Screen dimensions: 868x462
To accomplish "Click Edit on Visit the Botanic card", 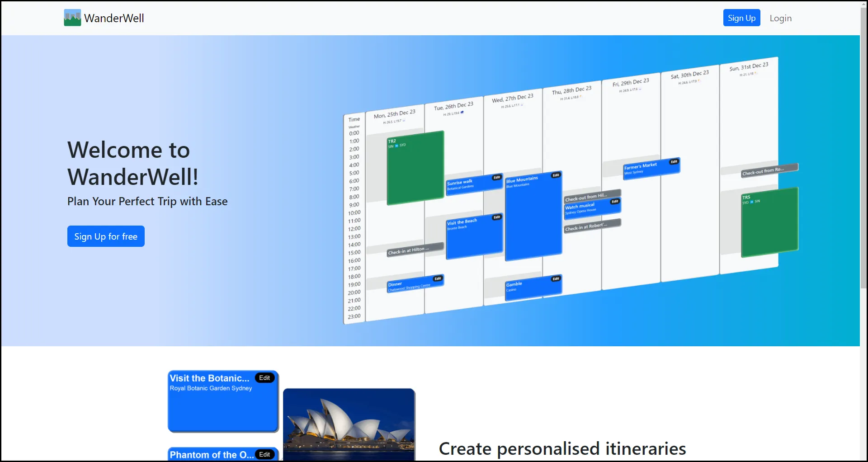I will tap(264, 378).
